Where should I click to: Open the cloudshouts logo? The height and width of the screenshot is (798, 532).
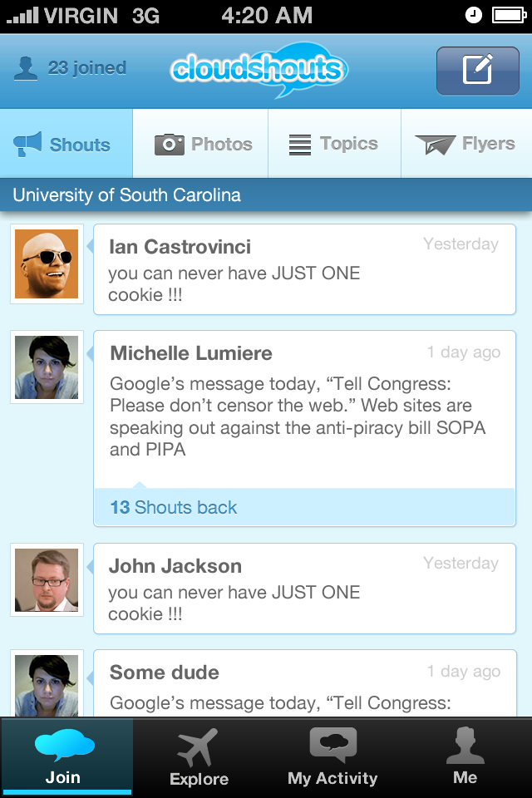point(259,69)
